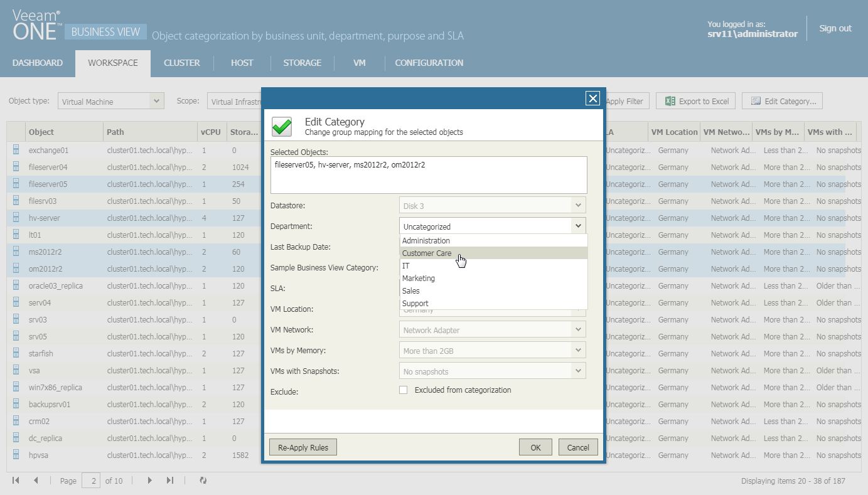Click the VM icon beside hpvsa
Image resolution: width=868 pixels, height=495 pixels.
16,455
